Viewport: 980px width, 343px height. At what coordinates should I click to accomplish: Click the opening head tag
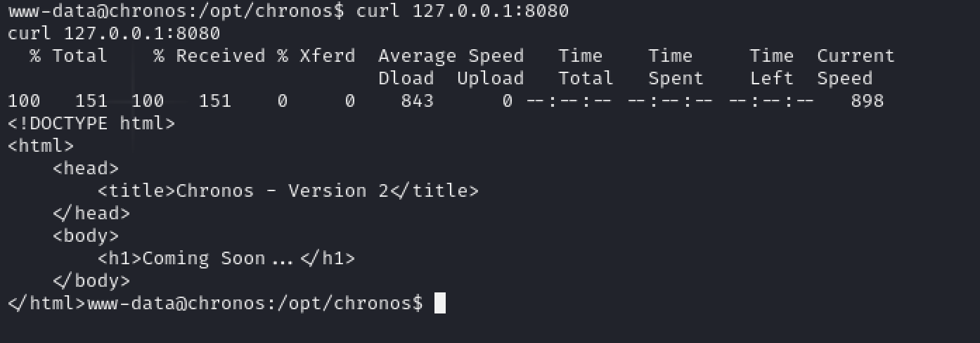tap(86, 168)
